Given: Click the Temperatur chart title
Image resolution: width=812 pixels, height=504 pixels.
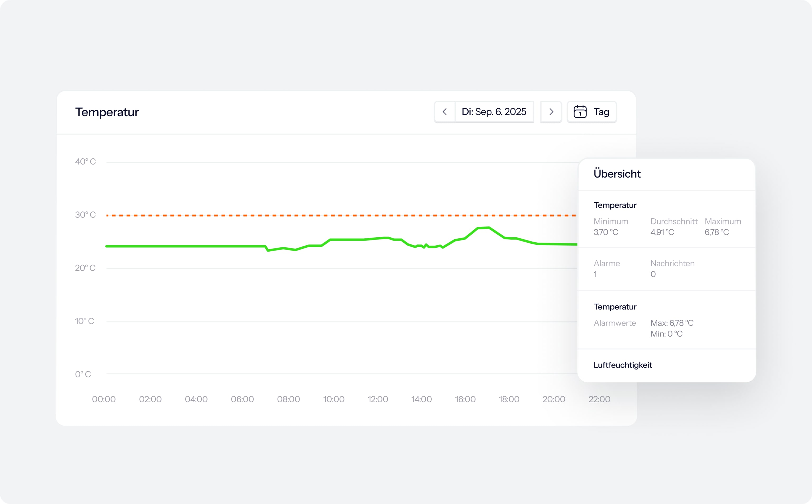Looking at the screenshot, I should (107, 112).
